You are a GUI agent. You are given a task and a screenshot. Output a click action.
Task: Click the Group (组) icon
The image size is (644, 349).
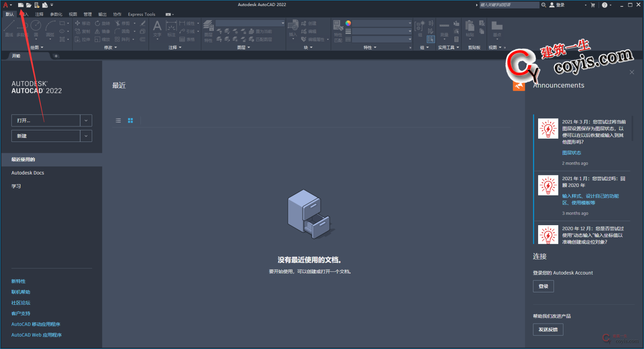pyautogui.click(x=420, y=28)
